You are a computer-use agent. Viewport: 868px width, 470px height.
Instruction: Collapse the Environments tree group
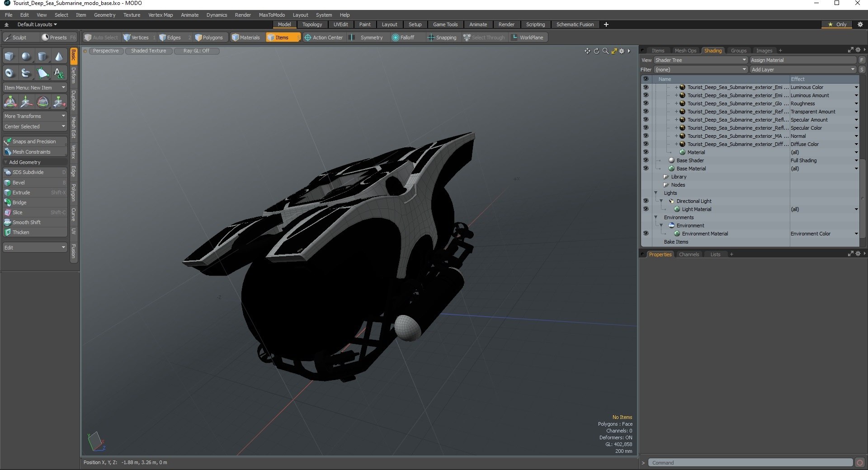pos(656,217)
